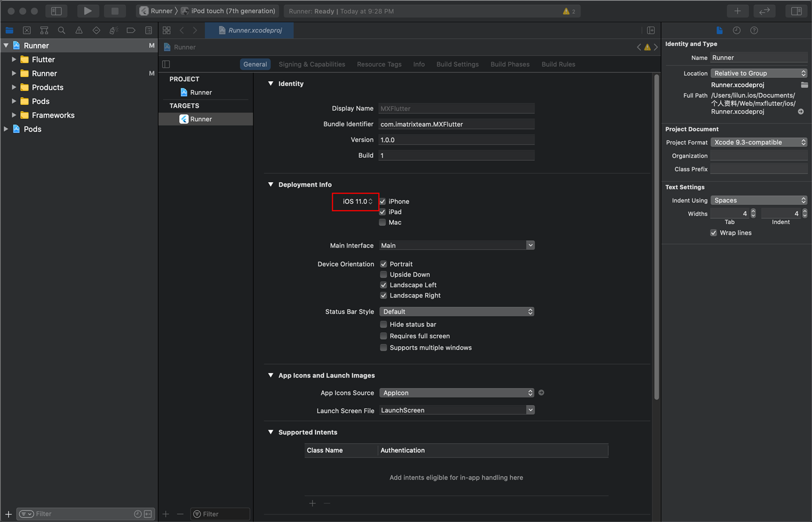Open the Debug navigator
Viewport: 812px width, 522px height.
(x=114, y=30)
